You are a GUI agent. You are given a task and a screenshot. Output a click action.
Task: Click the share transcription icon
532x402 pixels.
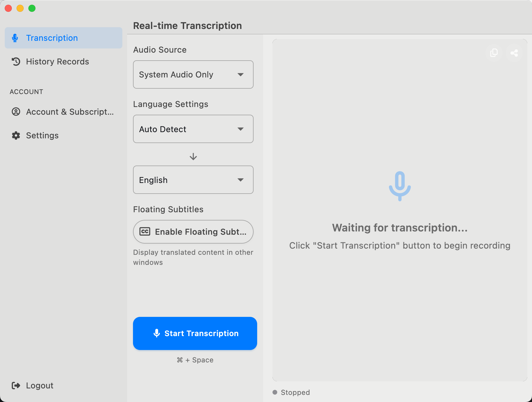coord(514,53)
